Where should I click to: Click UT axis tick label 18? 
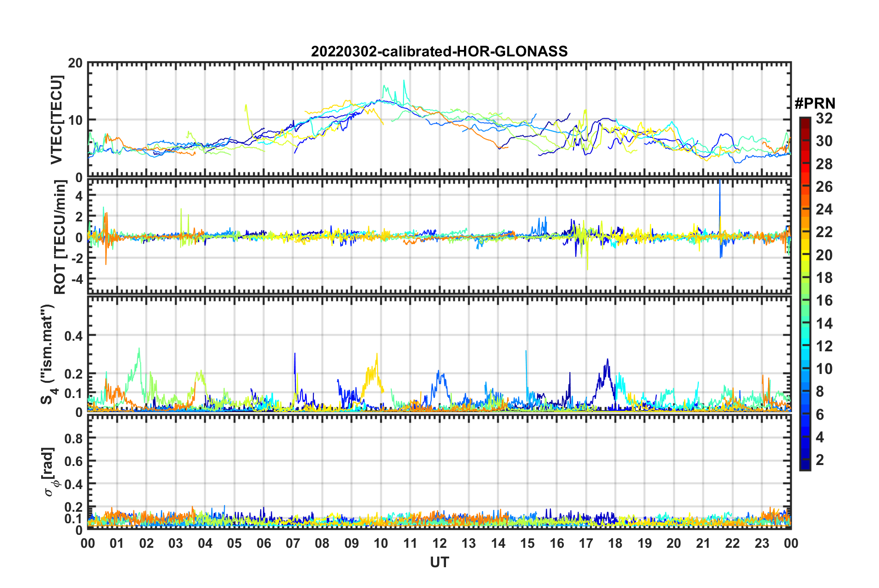coord(615,543)
